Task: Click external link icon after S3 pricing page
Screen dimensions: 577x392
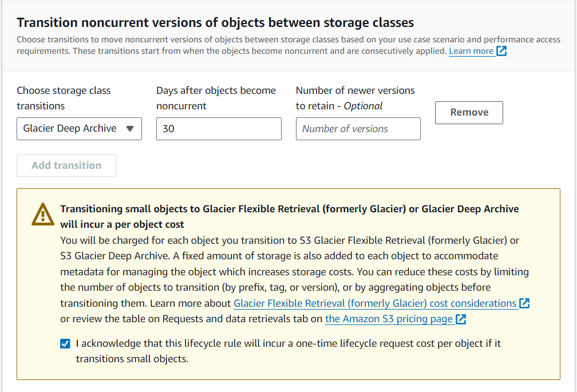Action: point(461,319)
